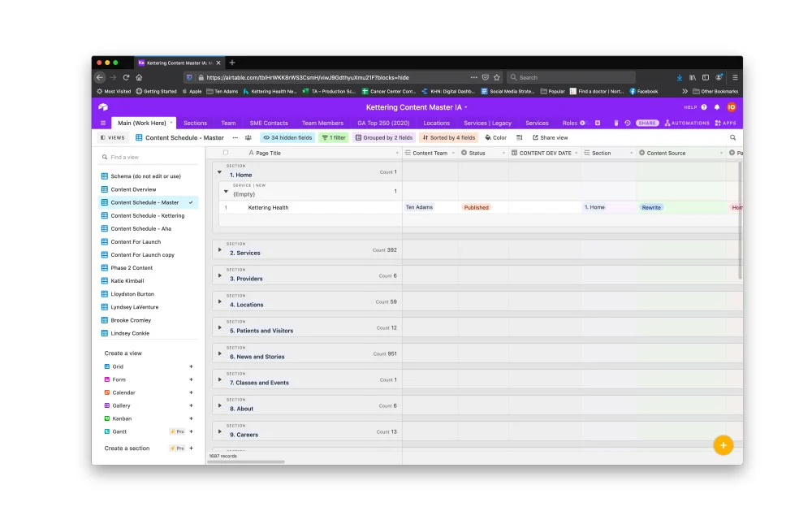Image resolution: width=812 pixels, height=520 pixels.
Task: Add a Grid view plus icon
Action: [x=191, y=366]
